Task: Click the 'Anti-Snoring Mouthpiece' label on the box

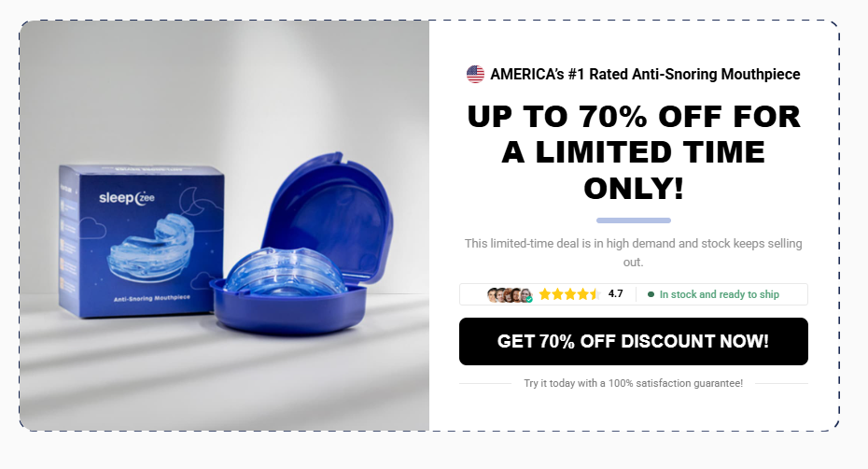Action: tap(152, 298)
